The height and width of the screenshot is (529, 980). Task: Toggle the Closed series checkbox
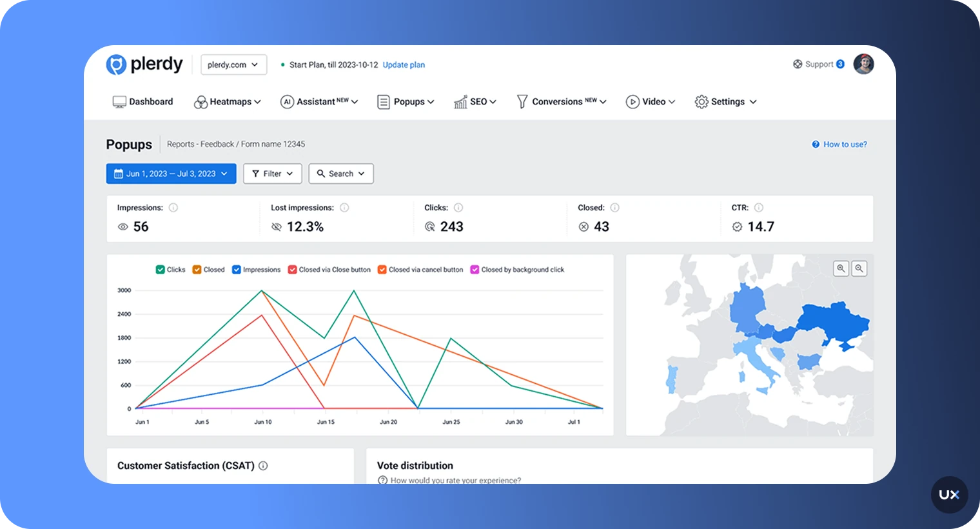pyautogui.click(x=197, y=270)
